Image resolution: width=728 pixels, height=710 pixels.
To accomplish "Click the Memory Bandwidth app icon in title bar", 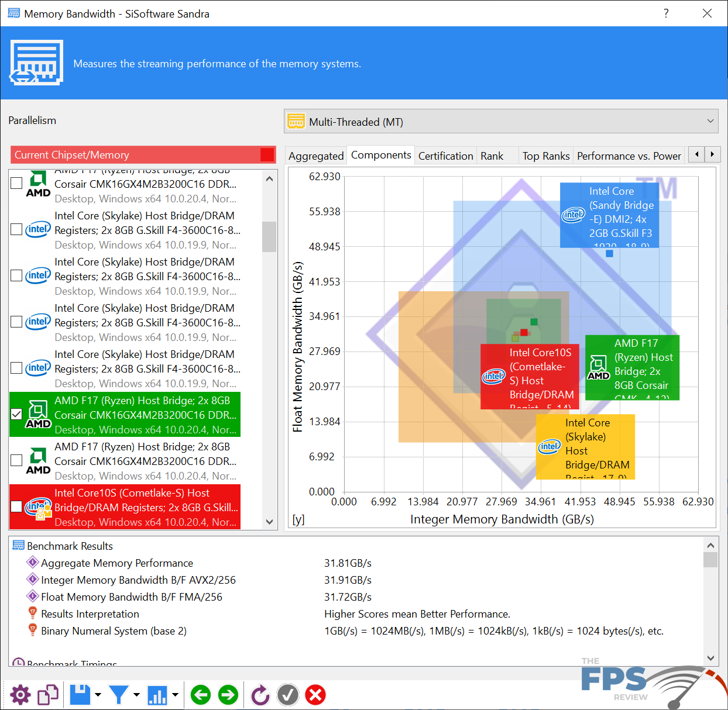I will pos(13,13).
